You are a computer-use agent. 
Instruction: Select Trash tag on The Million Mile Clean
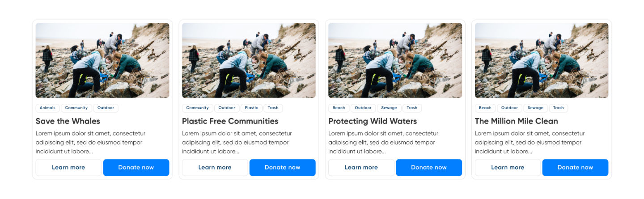[558, 108]
